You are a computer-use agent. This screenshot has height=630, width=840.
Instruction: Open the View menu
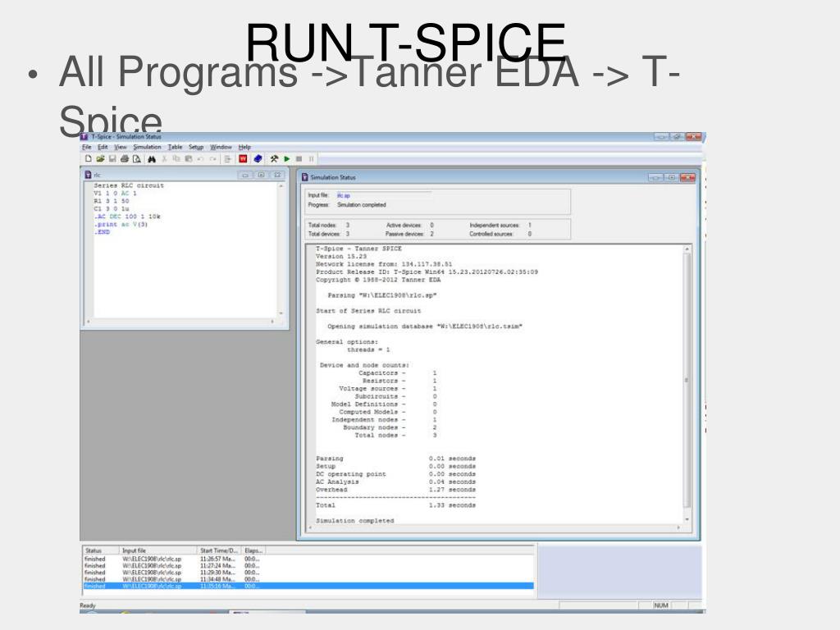(121, 147)
